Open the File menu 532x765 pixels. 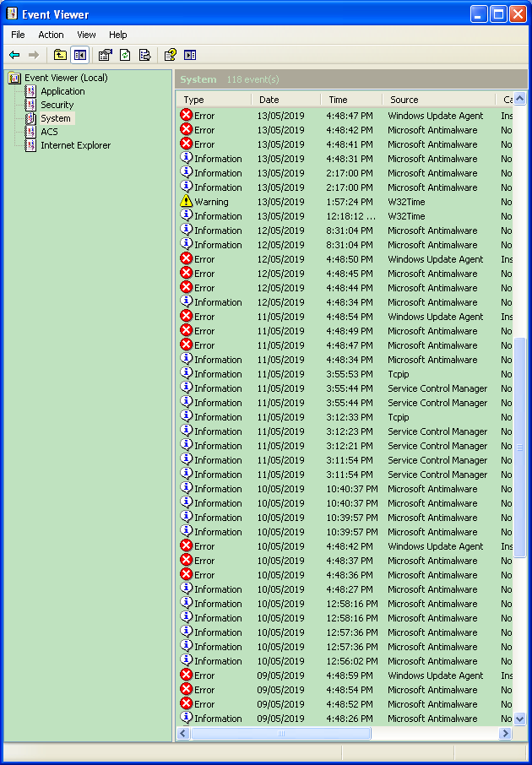(x=18, y=35)
